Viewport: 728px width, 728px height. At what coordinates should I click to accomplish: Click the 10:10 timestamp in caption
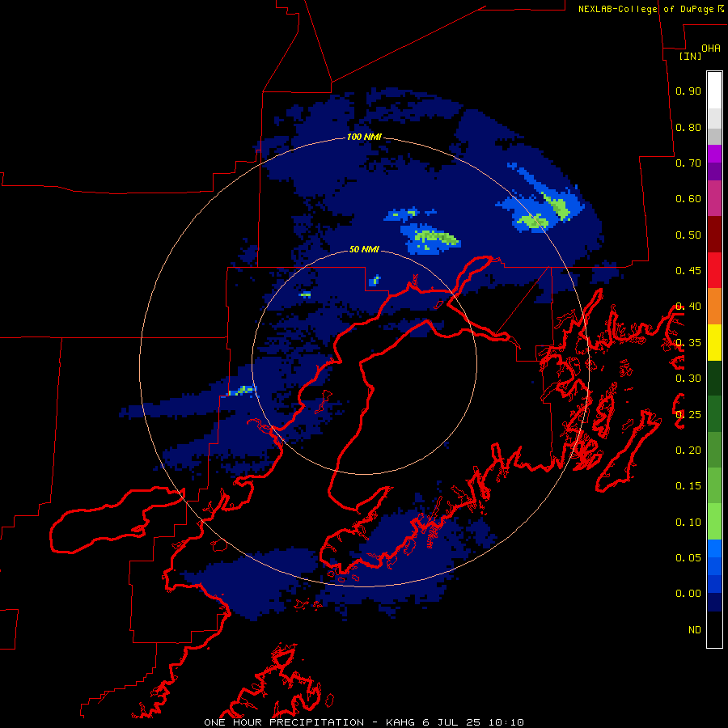[x=506, y=722]
